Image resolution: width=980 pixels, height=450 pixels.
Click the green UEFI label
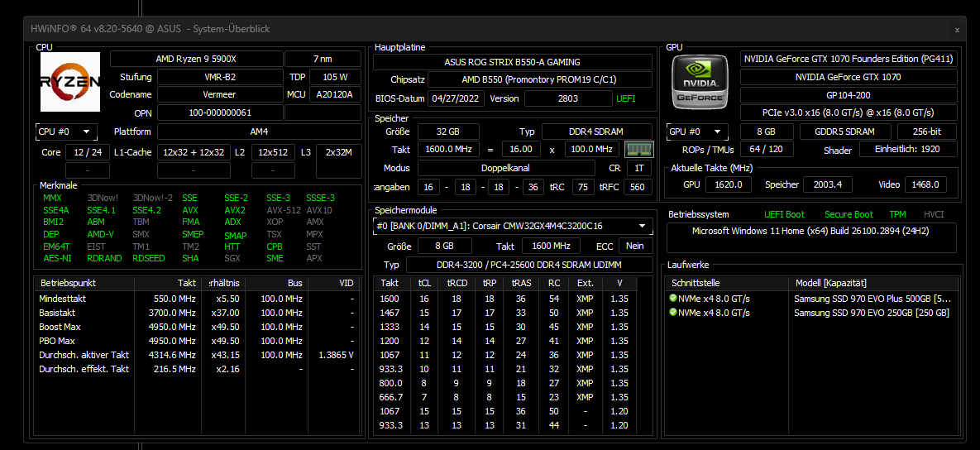pyautogui.click(x=626, y=98)
